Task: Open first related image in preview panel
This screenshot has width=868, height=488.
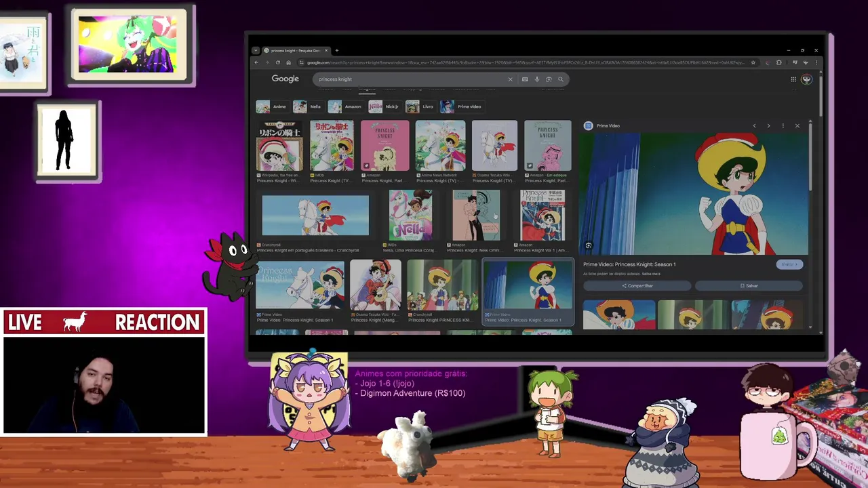Action: coord(619,314)
